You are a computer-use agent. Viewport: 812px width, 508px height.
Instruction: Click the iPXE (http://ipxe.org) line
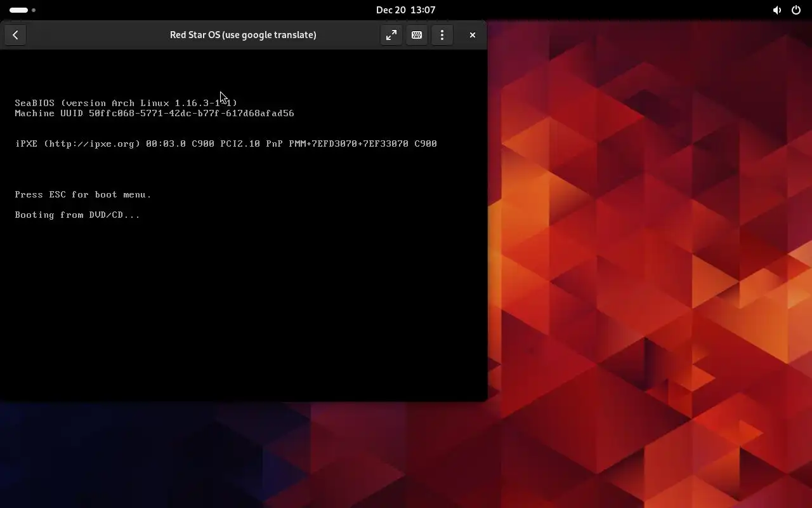(226, 144)
